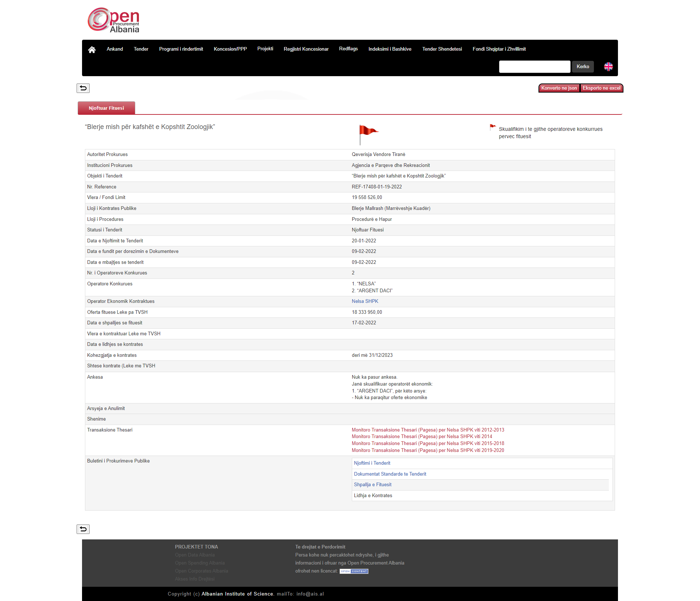Open Thesari transactions link for viti 2014
Viewport: 700px width, 601px height.
[x=422, y=437]
